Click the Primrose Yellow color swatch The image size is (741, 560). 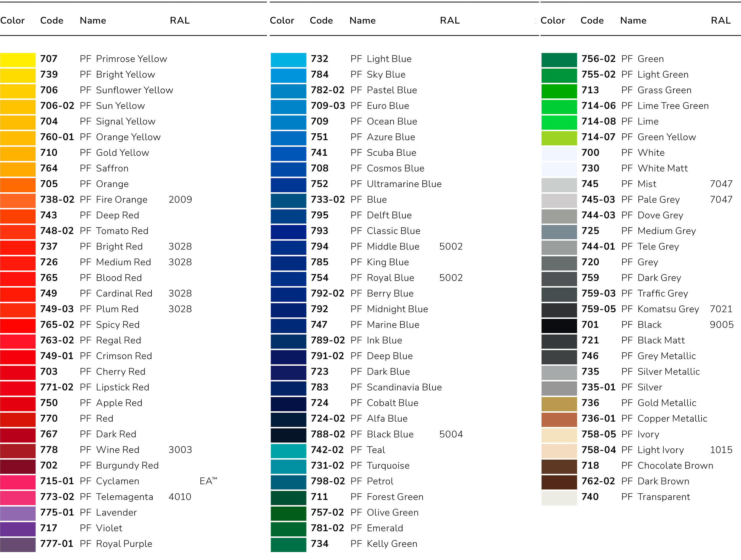coord(18,60)
